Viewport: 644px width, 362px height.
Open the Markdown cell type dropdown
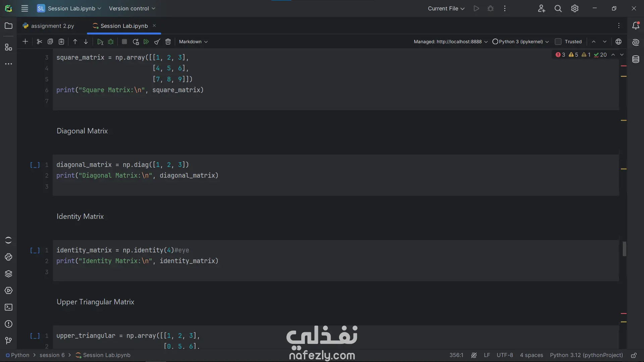coord(193,42)
